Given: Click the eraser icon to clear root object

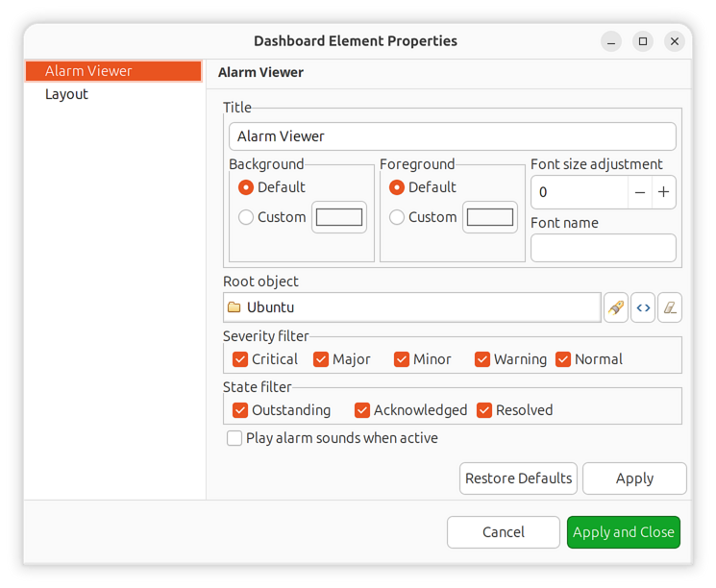Looking at the screenshot, I should pos(670,307).
